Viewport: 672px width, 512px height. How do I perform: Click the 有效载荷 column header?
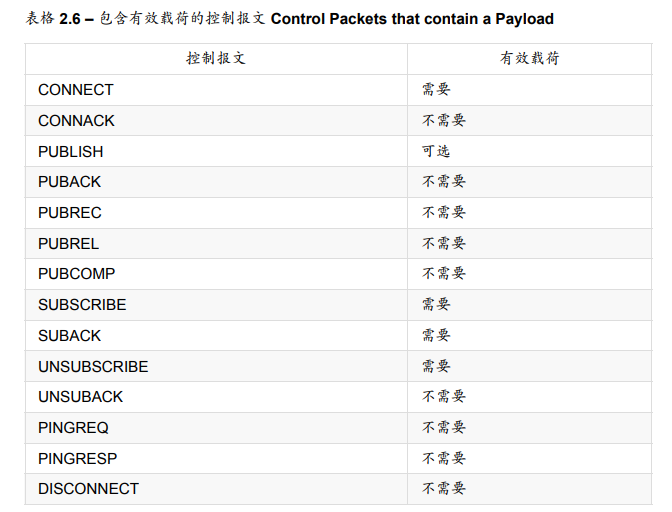pyautogui.click(x=530, y=58)
